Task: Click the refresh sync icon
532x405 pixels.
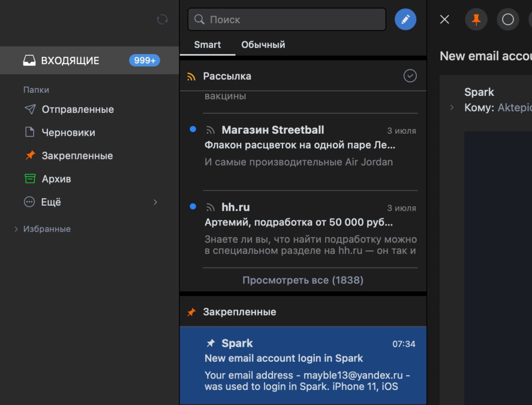Action: coord(162,19)
